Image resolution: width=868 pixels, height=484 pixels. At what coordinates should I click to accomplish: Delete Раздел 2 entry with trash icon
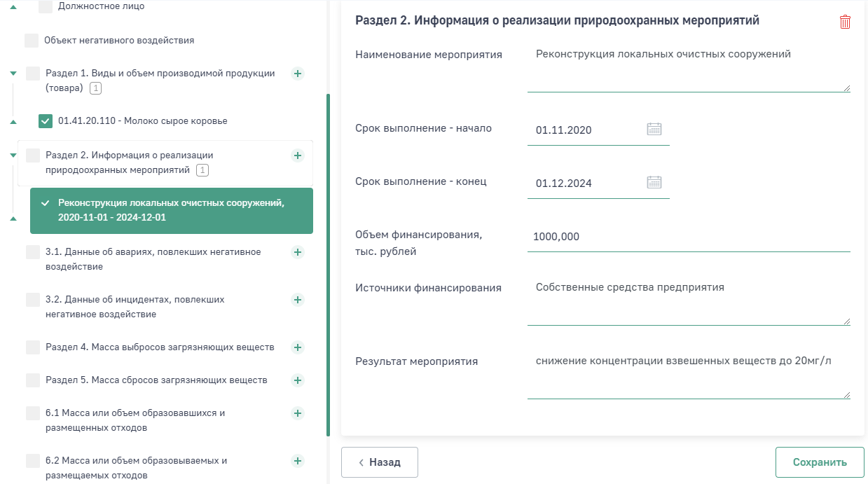click(x=845, y=22)
